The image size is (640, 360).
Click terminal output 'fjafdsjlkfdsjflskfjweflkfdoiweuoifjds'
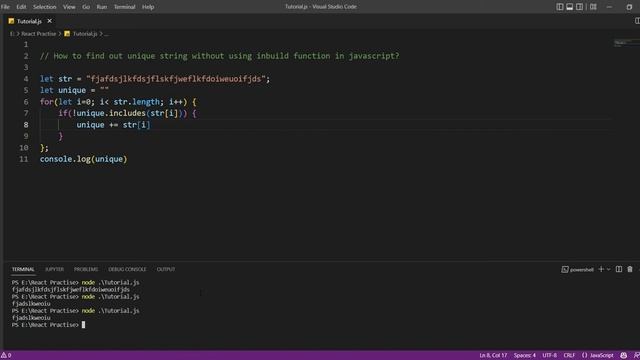tap(71, 289)
